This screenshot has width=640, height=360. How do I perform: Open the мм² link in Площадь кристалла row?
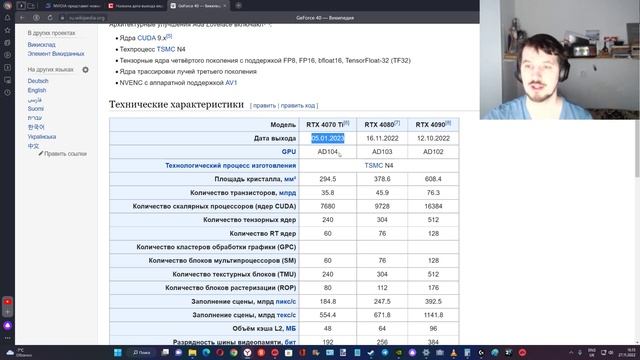tap(290, 179)
